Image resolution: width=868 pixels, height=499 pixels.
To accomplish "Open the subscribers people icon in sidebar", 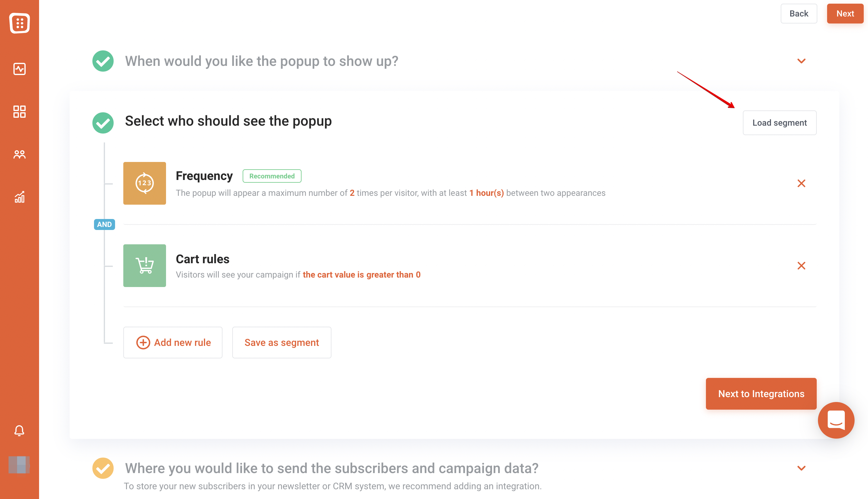I will pyautogui.click(x=20, y=155).
